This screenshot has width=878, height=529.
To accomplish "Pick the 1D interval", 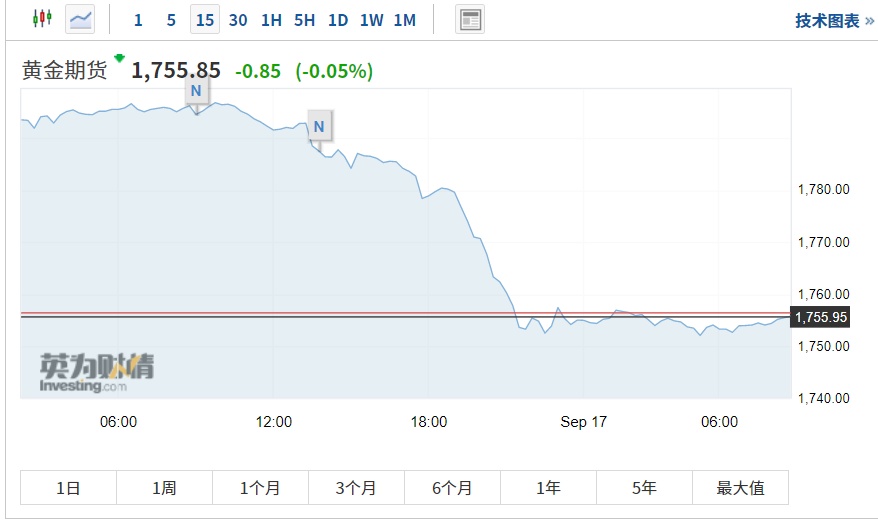I will click(x=338, y=20).
